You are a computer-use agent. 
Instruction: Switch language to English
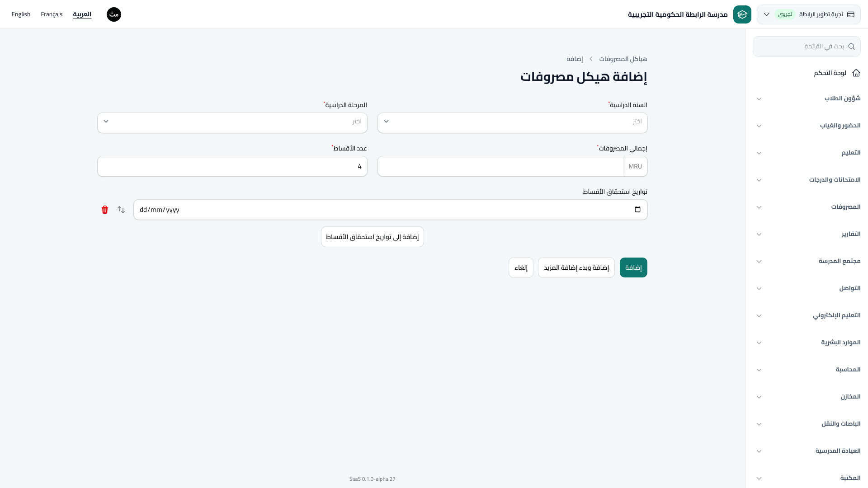click(x=21, y=14)
